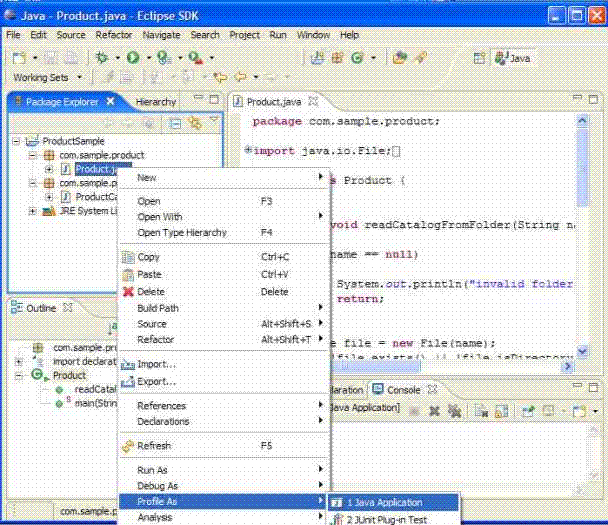Close the Product.java editor tab

point(312,101)
